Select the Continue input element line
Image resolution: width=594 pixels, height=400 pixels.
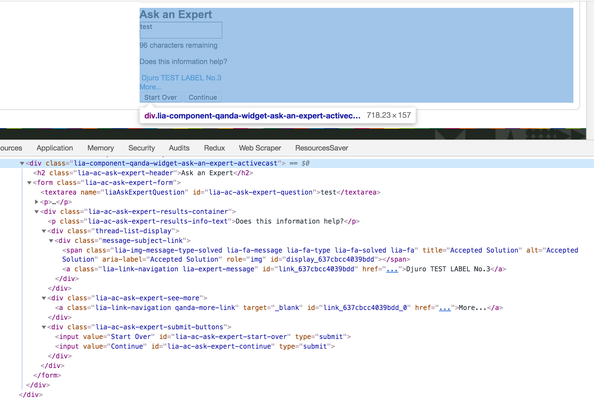coord(195,346)
